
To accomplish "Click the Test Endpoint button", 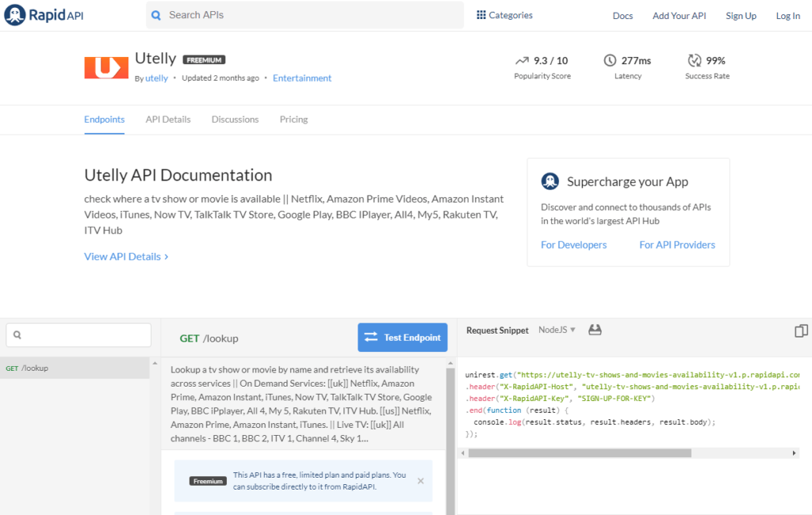I will [x=402, y=338].
